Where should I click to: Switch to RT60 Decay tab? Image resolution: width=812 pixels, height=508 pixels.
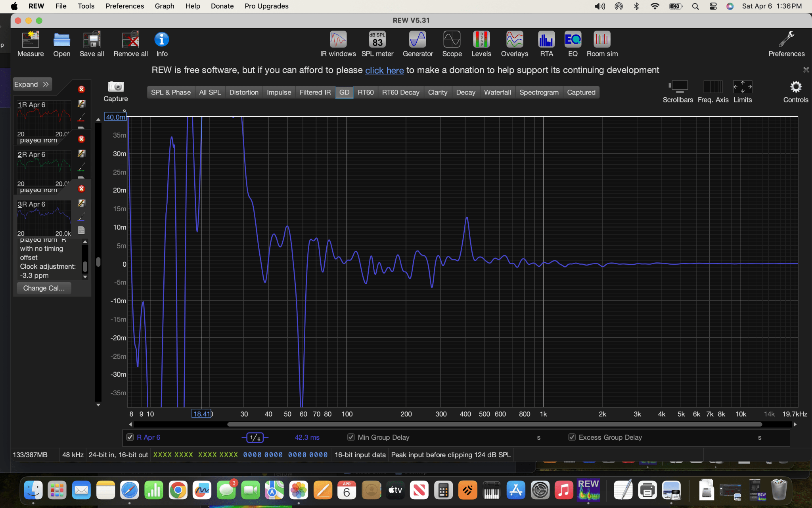tap(401, 92)
